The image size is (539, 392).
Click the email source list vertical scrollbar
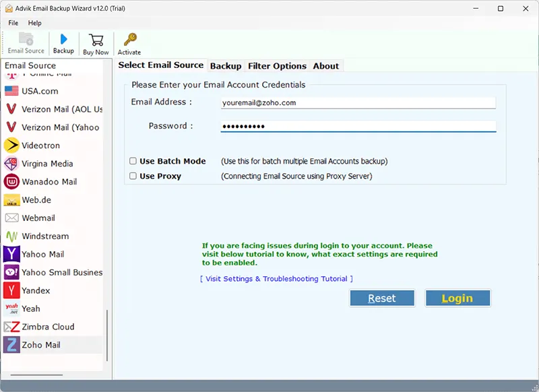107,335
